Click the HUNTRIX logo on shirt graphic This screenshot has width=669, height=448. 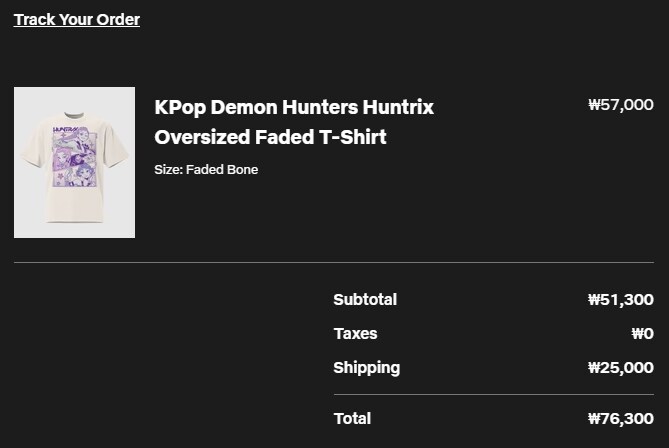point(65,130)
